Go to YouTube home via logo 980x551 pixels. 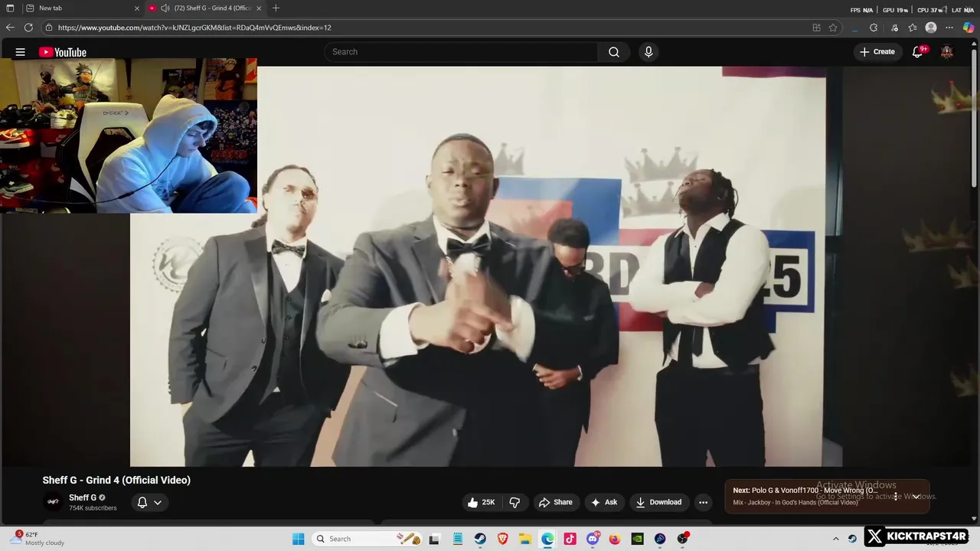63,52
